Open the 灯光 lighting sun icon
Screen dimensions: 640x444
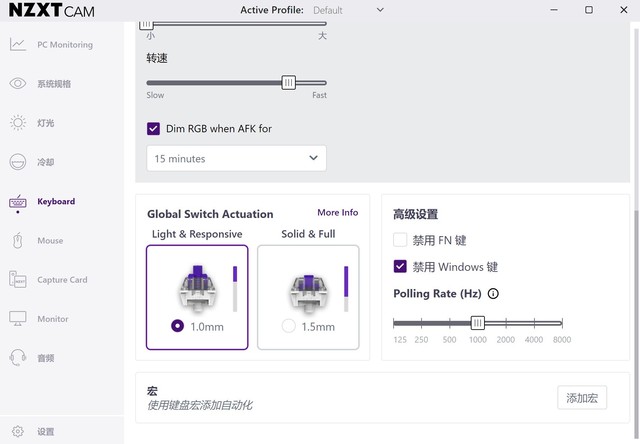click(18, 123)
